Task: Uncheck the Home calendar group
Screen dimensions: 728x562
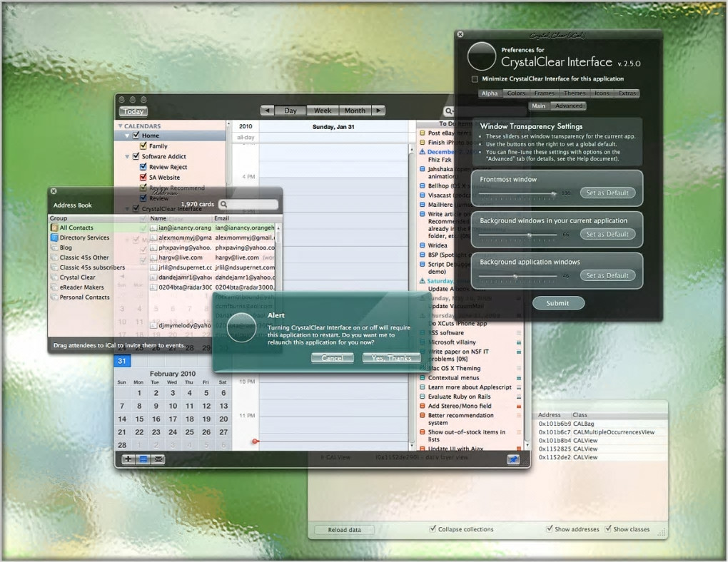Action: 136,136
